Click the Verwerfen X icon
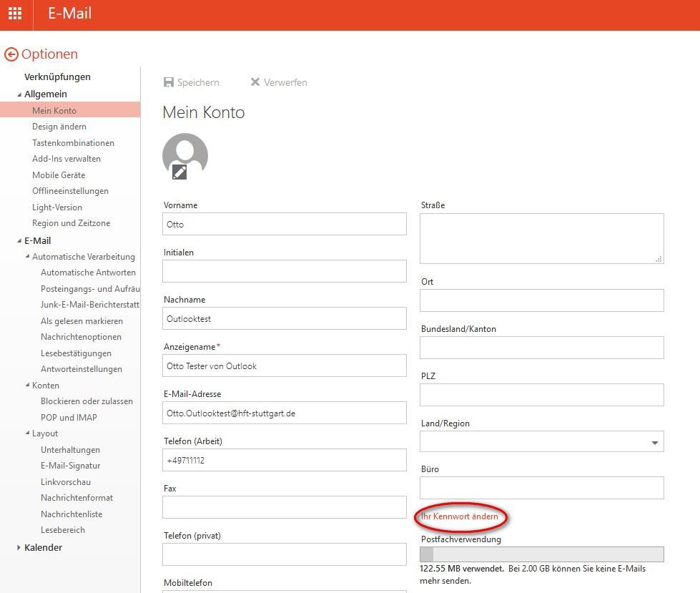 (x=255, y=82)
